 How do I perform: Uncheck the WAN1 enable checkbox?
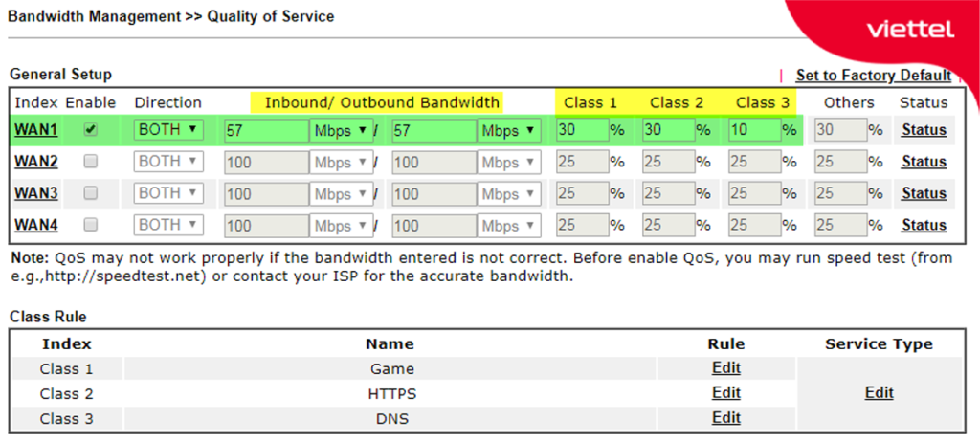tap(91, 130)
